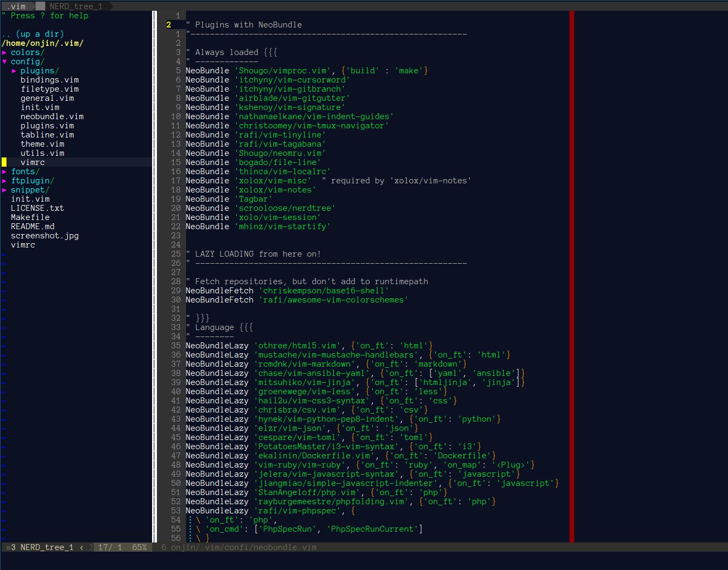This screenshot has width=728, height=570.
Task: Expand the fonts/ directory arrow
Action: [x=4, y=171]
